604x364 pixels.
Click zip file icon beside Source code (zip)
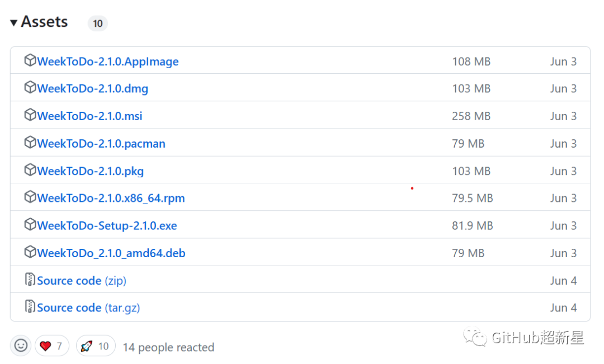click(x=30, y=279)
